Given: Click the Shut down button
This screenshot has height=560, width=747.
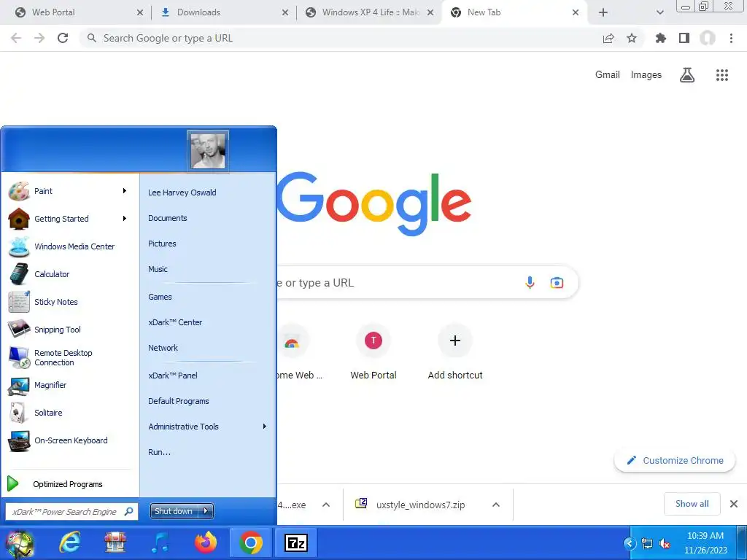Looking at the screenshot, I should (174, 511).
